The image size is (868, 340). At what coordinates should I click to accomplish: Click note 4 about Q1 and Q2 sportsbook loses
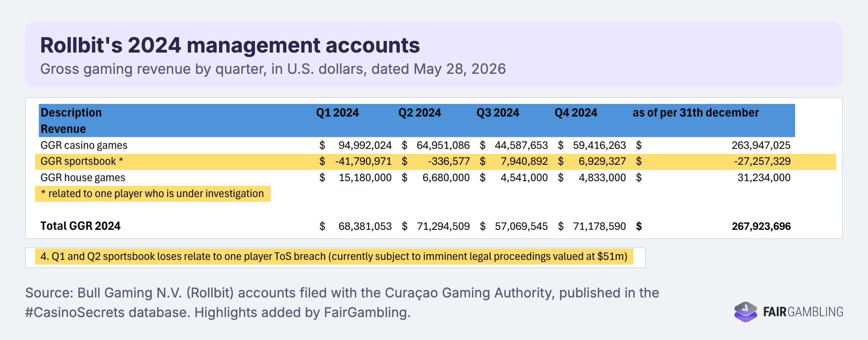(334, 256)
